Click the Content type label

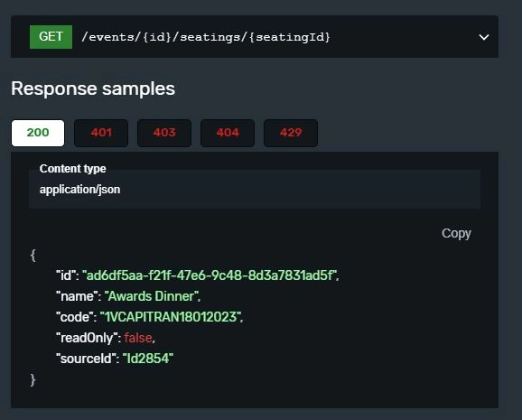[x=72, y=169]
